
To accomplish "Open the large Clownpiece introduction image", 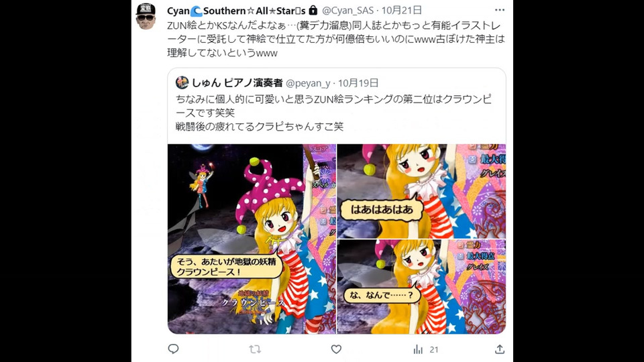I will [252, 239].
